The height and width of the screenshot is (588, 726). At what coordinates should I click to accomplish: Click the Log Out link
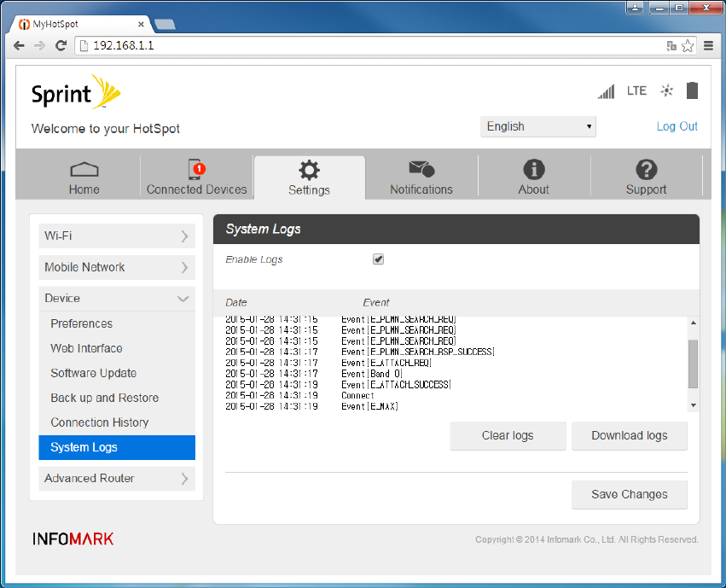click(677, 126)
